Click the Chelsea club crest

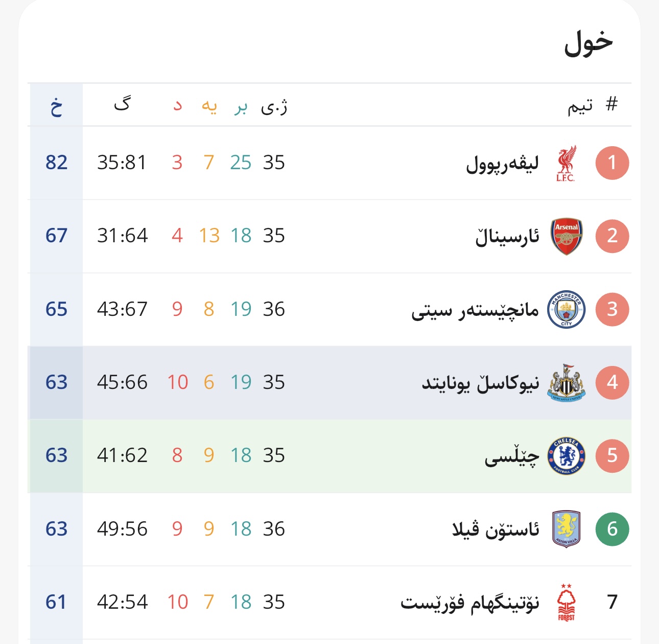(x=566, y=455)
